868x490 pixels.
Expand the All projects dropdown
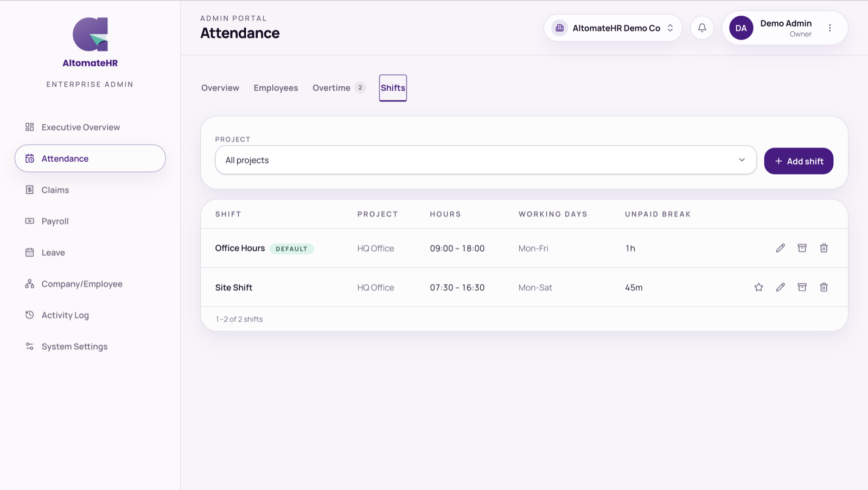pyautogui.click(x=486, y=160)
